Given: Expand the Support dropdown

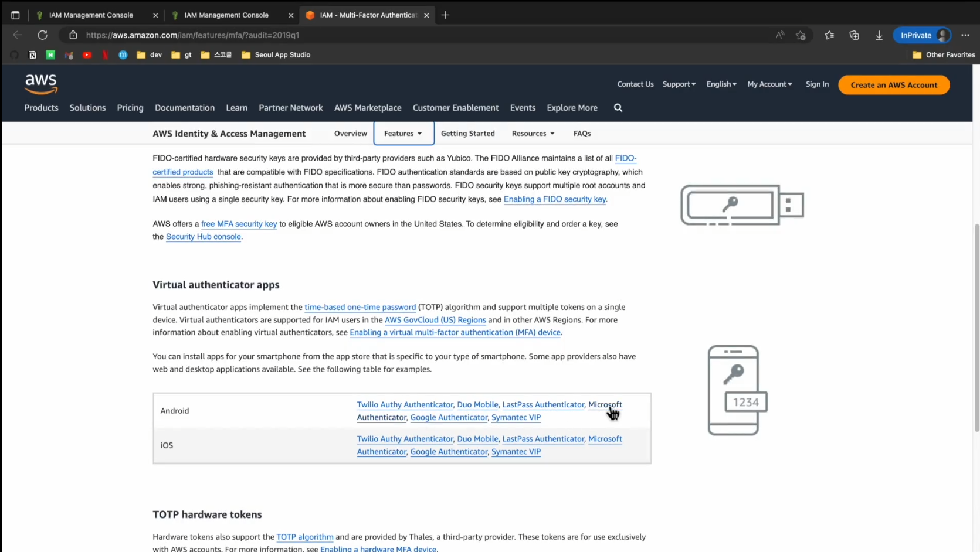Looking at the screenshot, I should (679, 84).
